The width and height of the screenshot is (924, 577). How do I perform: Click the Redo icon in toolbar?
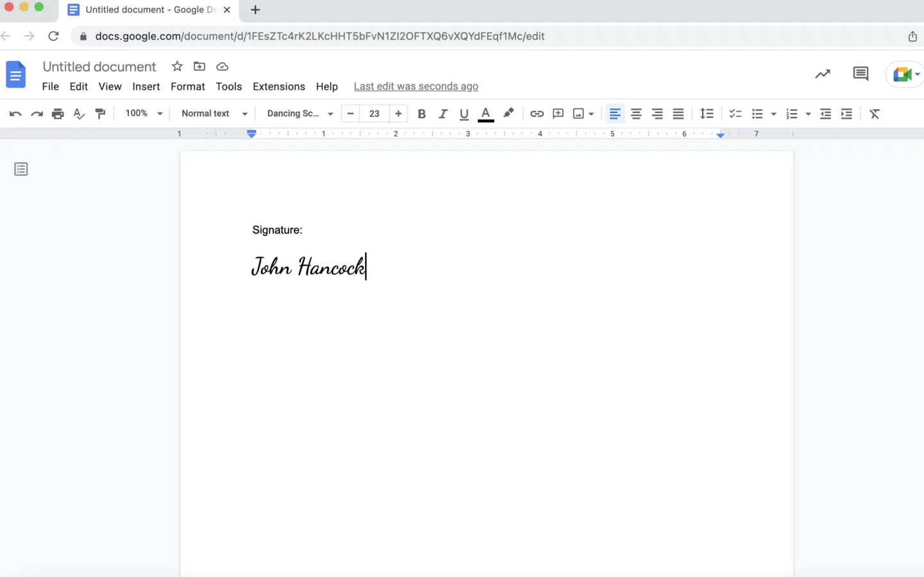(x=37, y=114)
